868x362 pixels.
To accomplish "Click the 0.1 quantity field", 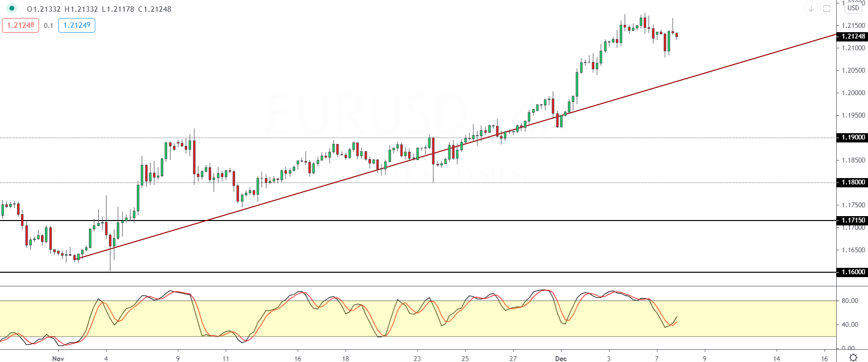I will [48, 25].
